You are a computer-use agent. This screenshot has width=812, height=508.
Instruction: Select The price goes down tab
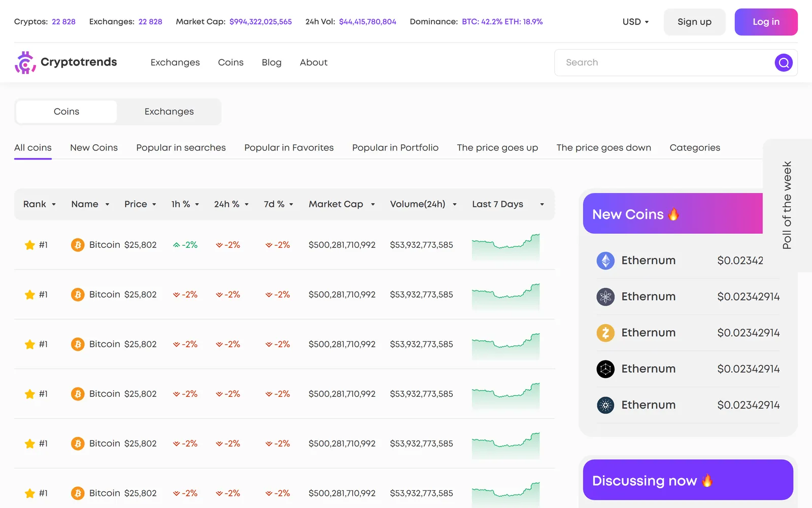coord(603,148)
